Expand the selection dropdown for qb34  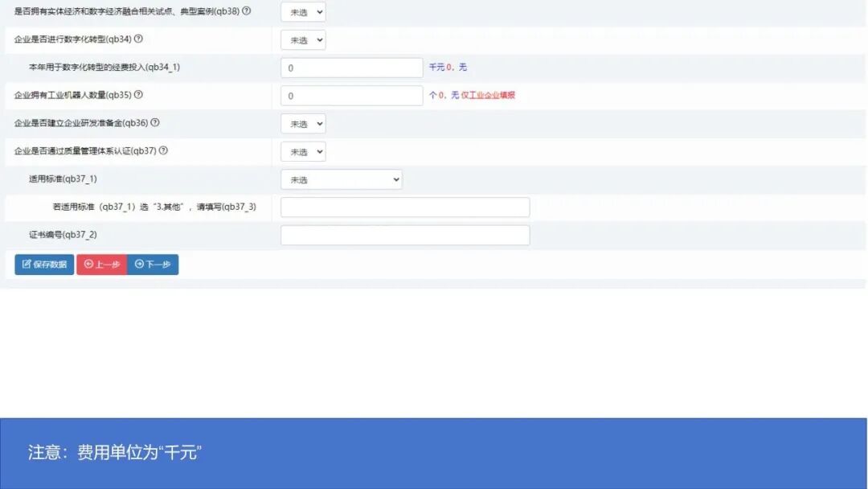[303, 39]
